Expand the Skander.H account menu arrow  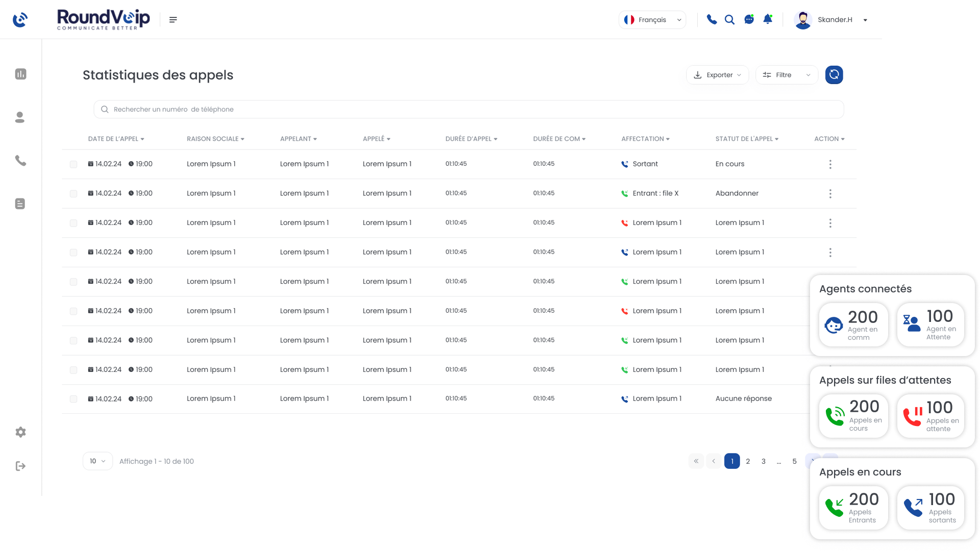click(865, 20)
